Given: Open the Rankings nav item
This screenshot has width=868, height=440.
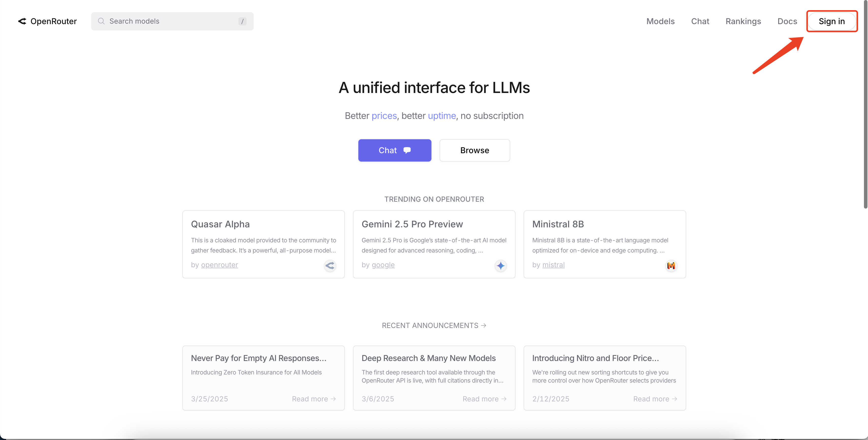Looking at the screenshot, I should point(743,21).
